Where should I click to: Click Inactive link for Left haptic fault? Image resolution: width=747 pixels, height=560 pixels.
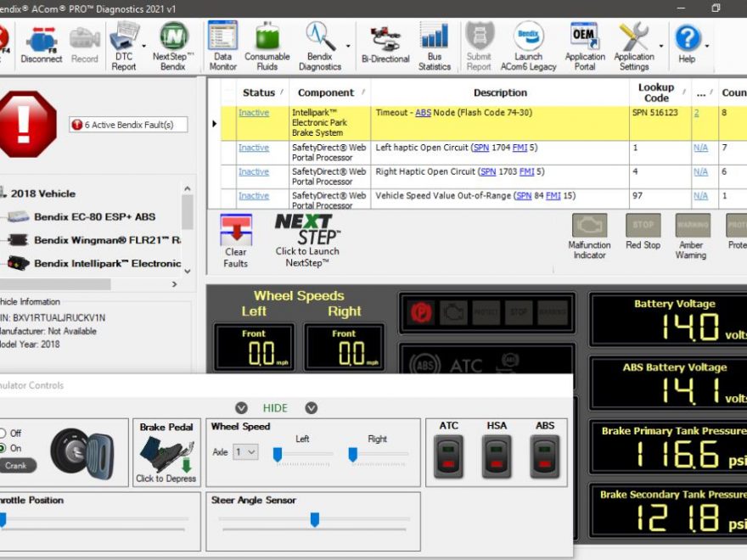pyautogui.click(x=254, y=148)
